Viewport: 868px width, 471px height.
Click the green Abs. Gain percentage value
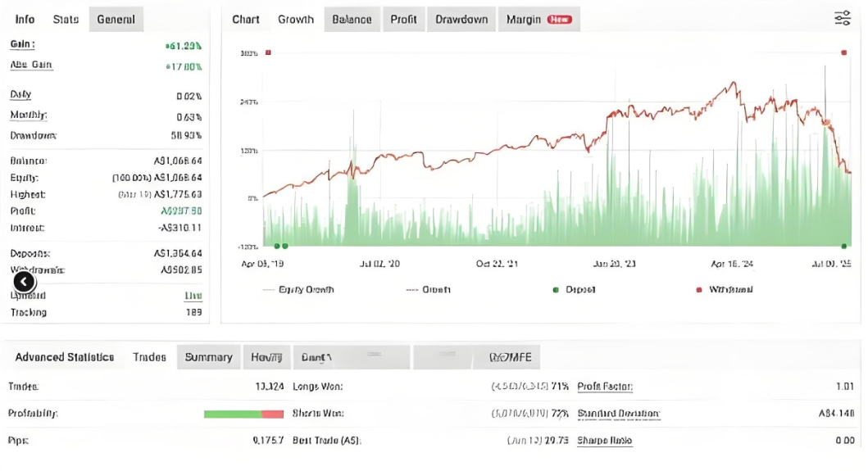[184, 66]
